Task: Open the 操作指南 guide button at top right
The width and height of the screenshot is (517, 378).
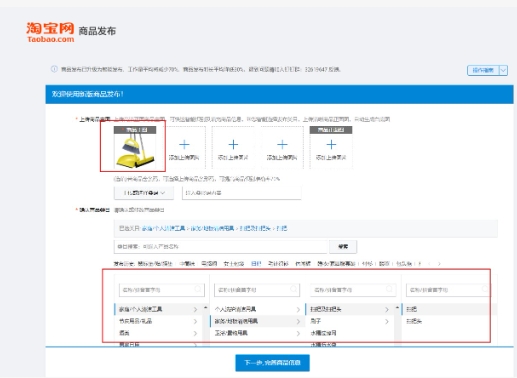Action: [x=483, y=70]
